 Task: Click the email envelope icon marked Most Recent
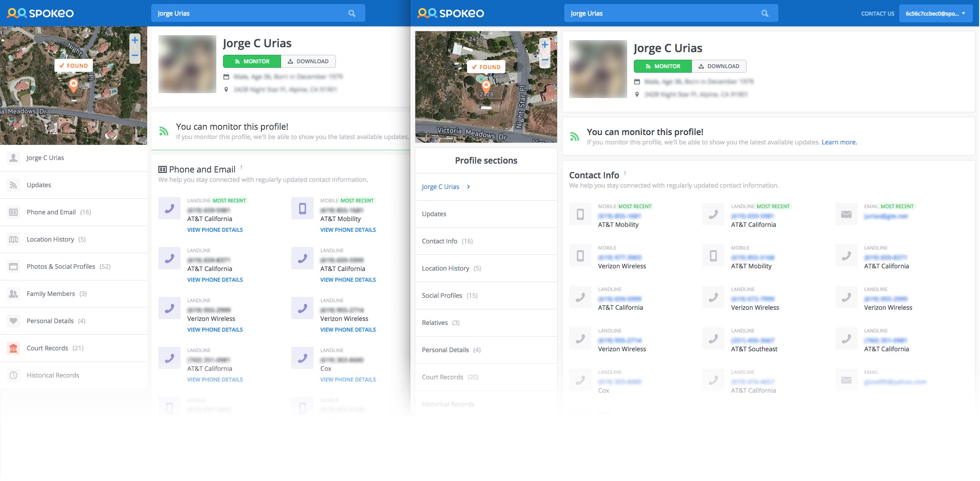point(846,214)
